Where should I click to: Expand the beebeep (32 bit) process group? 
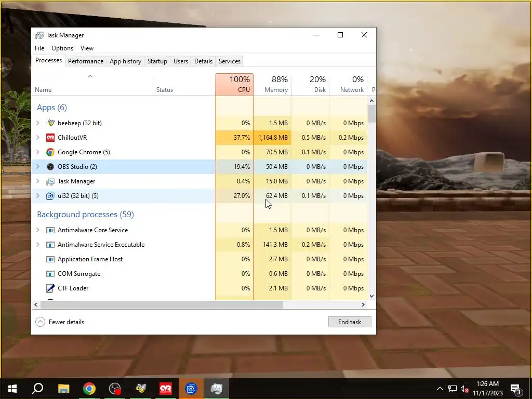(x=37, y=123)
